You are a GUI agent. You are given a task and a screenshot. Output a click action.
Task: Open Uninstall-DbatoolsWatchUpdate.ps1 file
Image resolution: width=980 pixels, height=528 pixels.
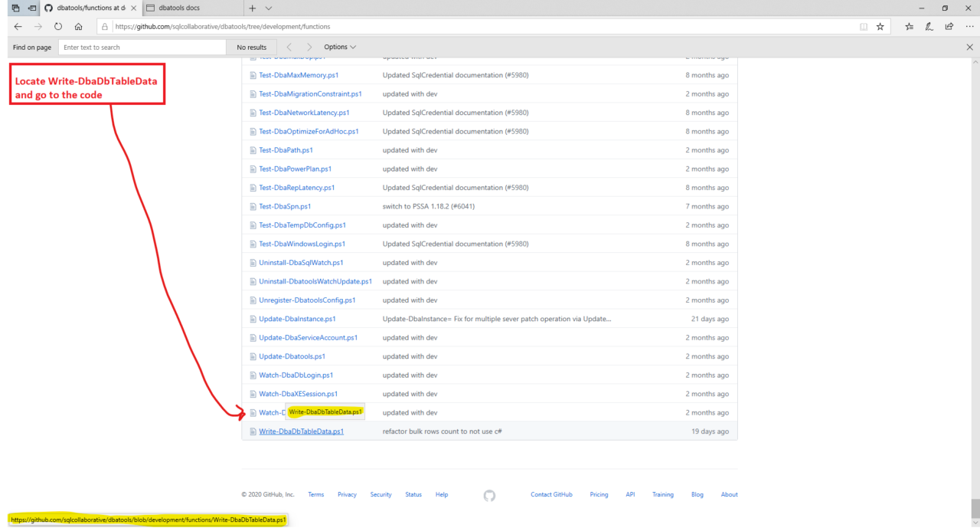(315, 281)
